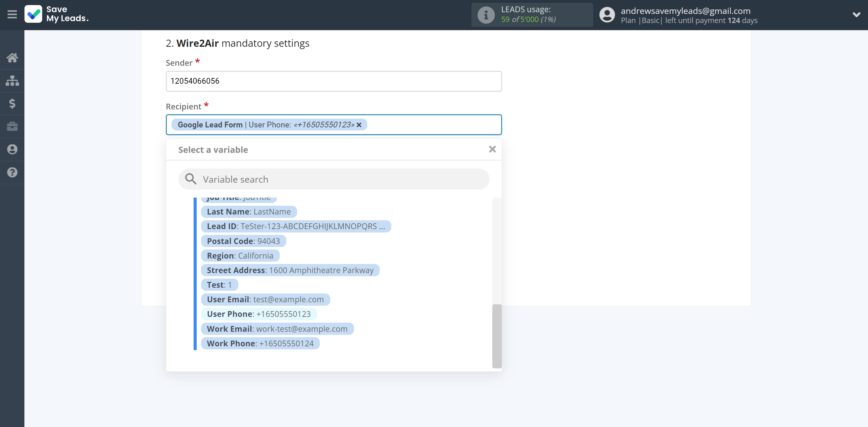The height and width of the screenshot is (427, 868).
Task: Select the Work Phone variable
Action: pos(260,344)
